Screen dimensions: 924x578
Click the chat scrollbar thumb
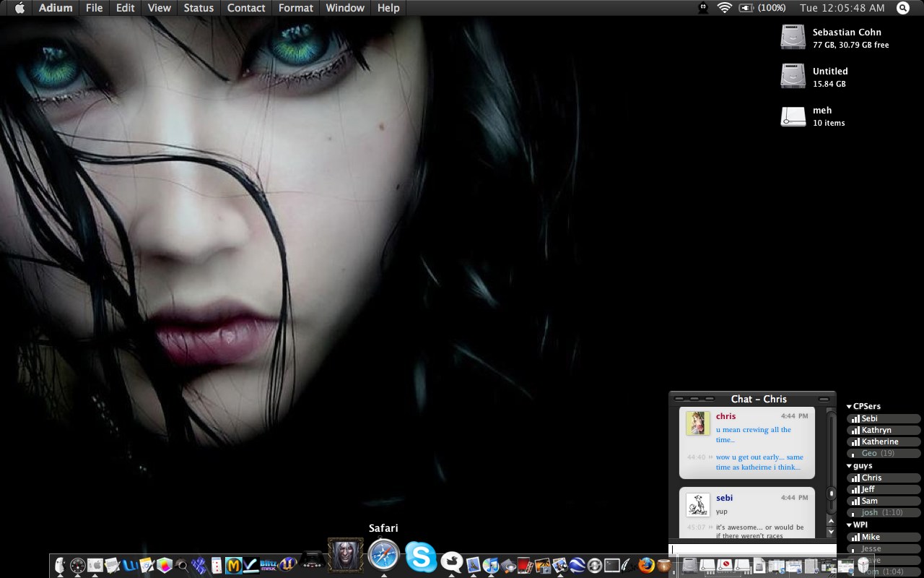pos(831,493)
